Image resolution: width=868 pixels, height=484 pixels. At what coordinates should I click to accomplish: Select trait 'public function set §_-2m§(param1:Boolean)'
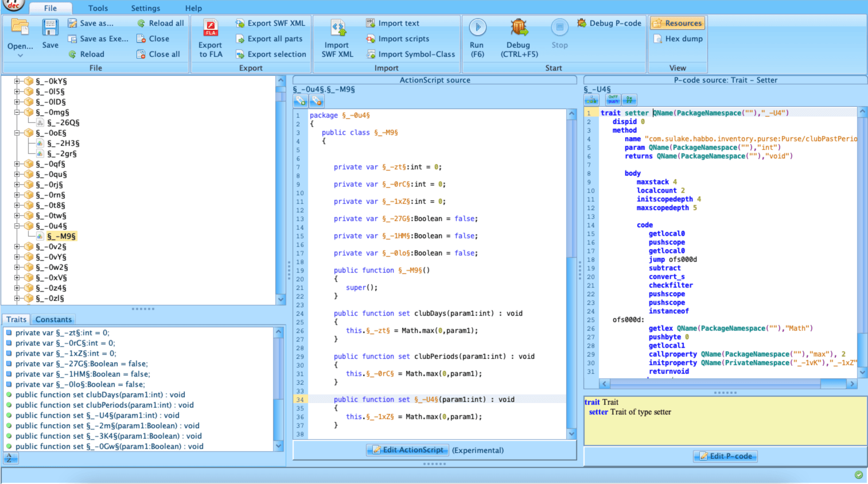(107, 426)
